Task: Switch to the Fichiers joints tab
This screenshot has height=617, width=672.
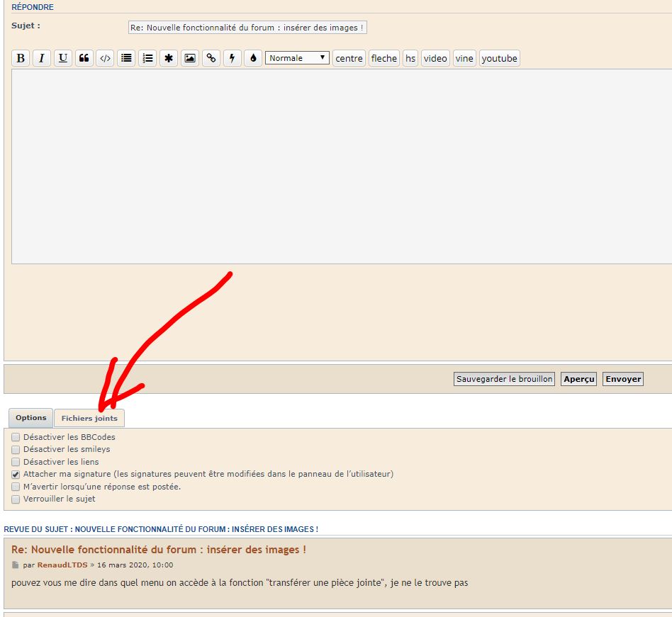Action: 89,418
